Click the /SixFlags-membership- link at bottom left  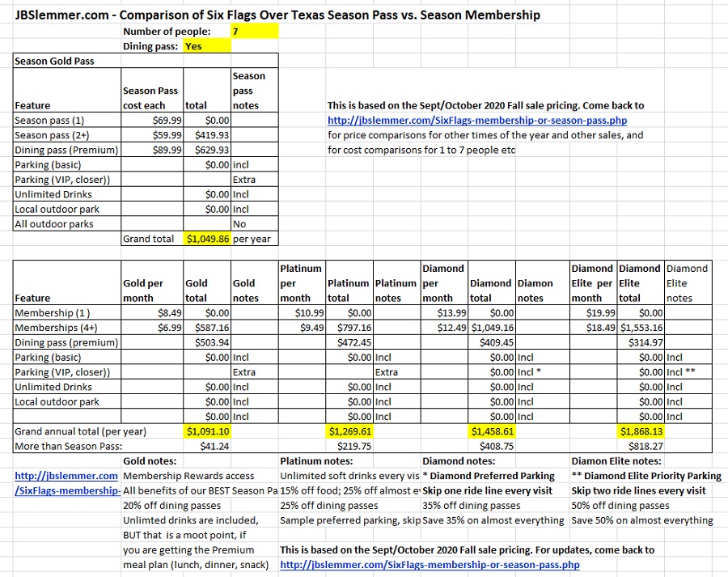[x=68, y=490]
